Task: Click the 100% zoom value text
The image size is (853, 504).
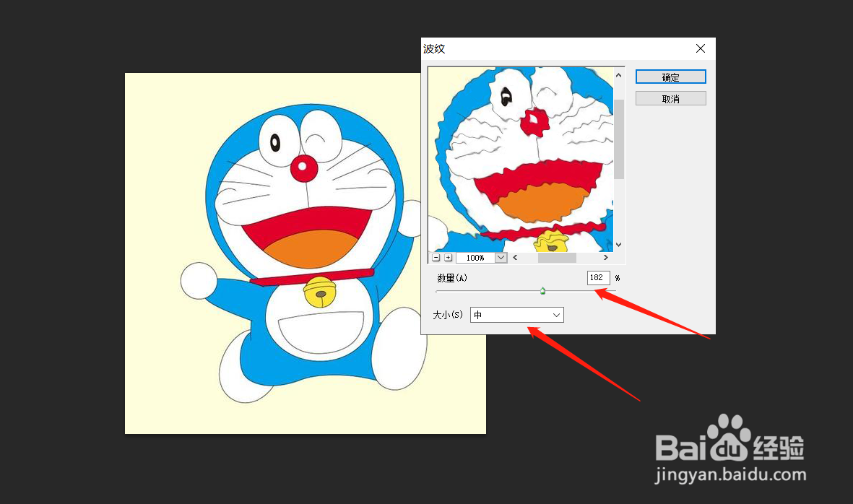Action: click(475, 258)
